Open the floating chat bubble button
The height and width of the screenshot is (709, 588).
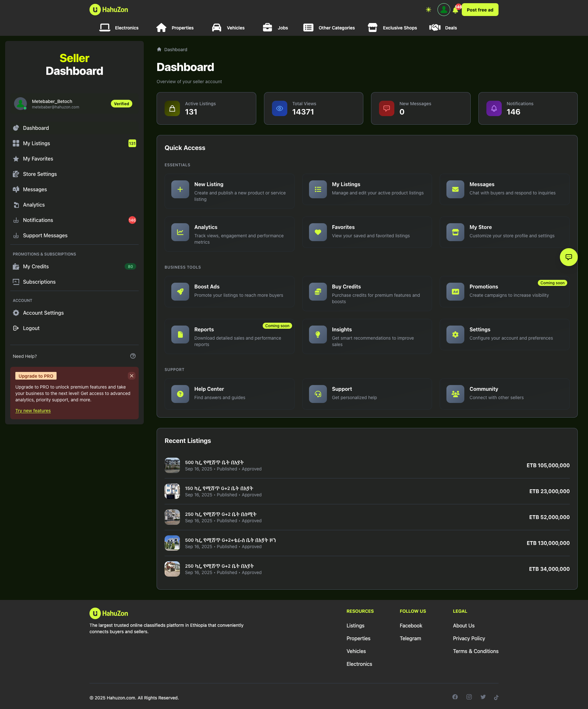[x=568, y=257]
